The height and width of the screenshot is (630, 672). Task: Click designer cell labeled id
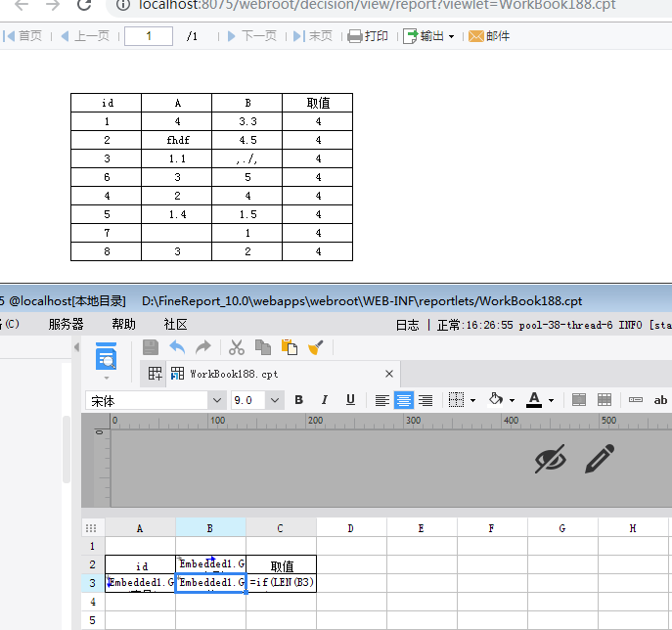pos(141,564)
